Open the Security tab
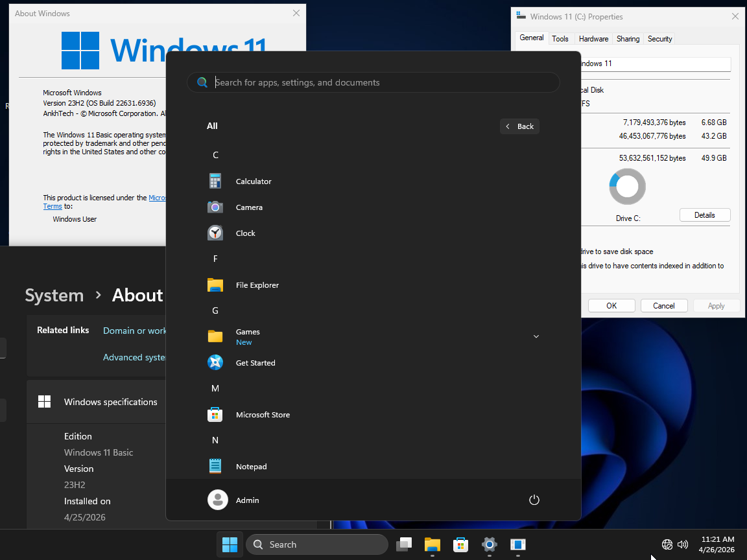747x560 pixels. [x=660, y=39]
